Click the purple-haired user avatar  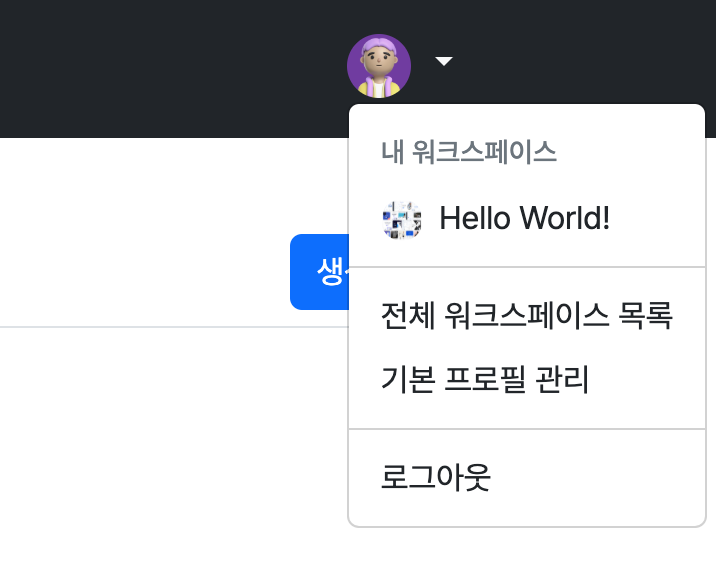click(x=379, y=66)
